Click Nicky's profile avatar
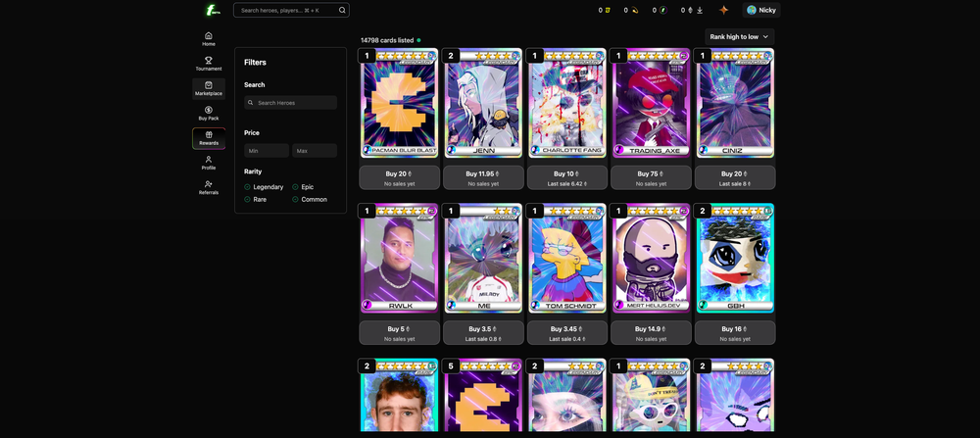 (752, 10)
